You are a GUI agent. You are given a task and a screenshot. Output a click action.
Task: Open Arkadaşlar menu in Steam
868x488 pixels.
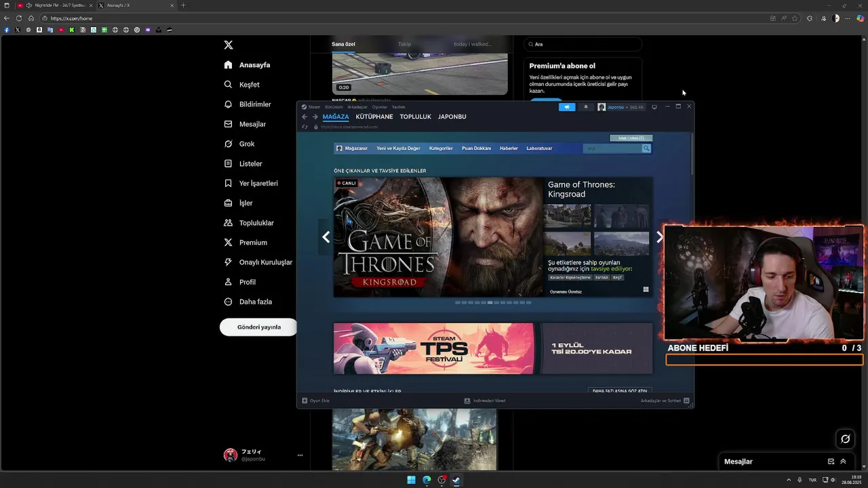point(357,107)
